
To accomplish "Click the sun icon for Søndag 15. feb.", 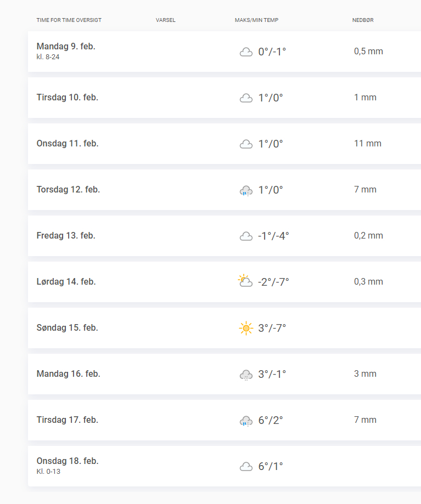I will [246, 328].
